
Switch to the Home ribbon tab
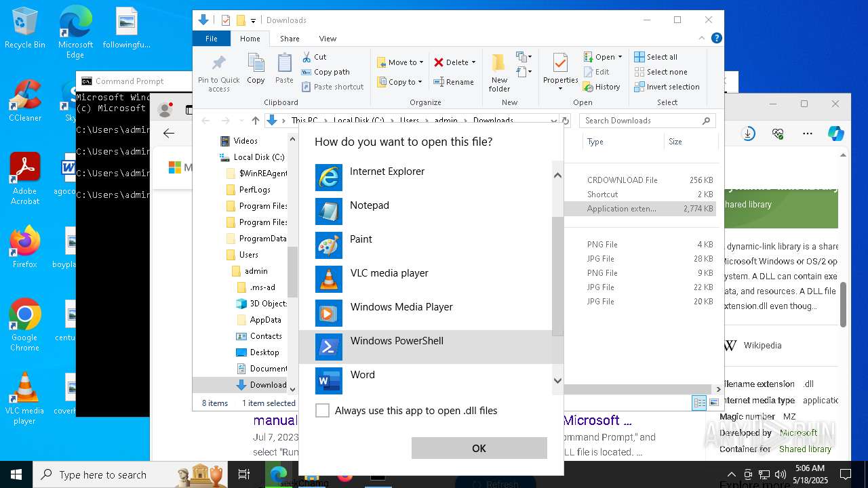click(250, 39)
